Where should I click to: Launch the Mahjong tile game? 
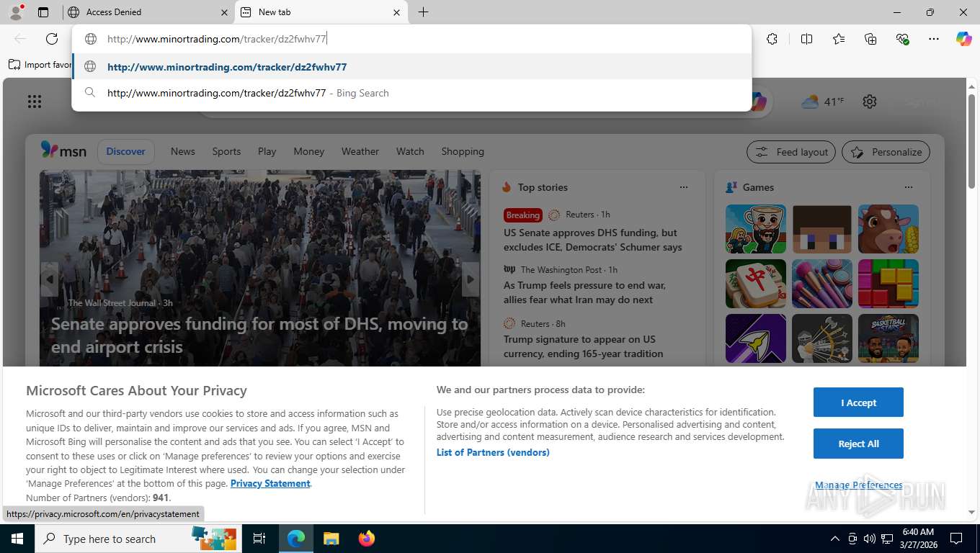coord(756,284)
